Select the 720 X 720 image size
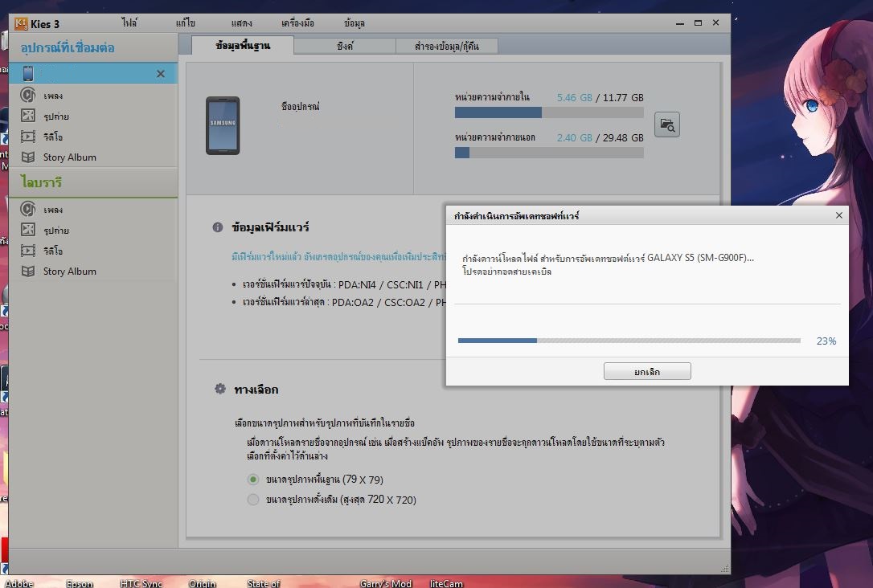 coord(253,499)
